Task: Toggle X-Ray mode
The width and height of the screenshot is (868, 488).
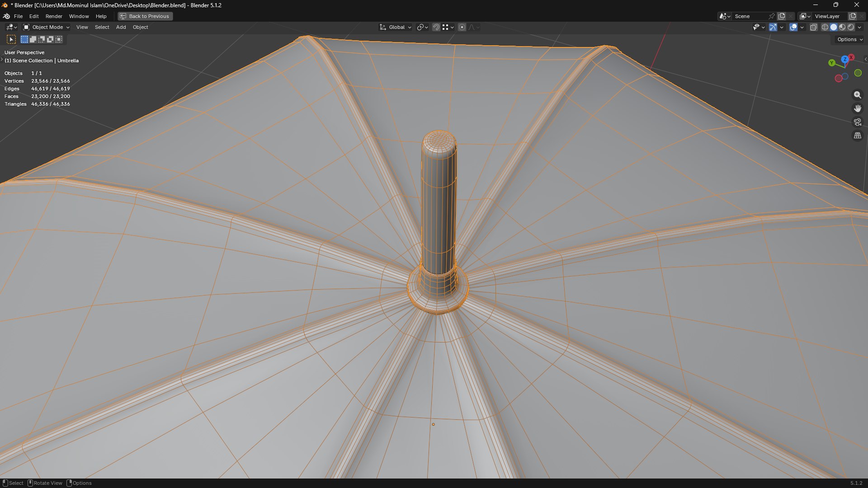Action: 813,27
